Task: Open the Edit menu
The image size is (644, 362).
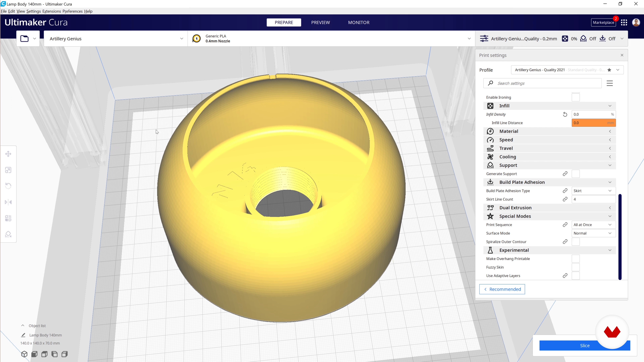Action: [12, 11]
